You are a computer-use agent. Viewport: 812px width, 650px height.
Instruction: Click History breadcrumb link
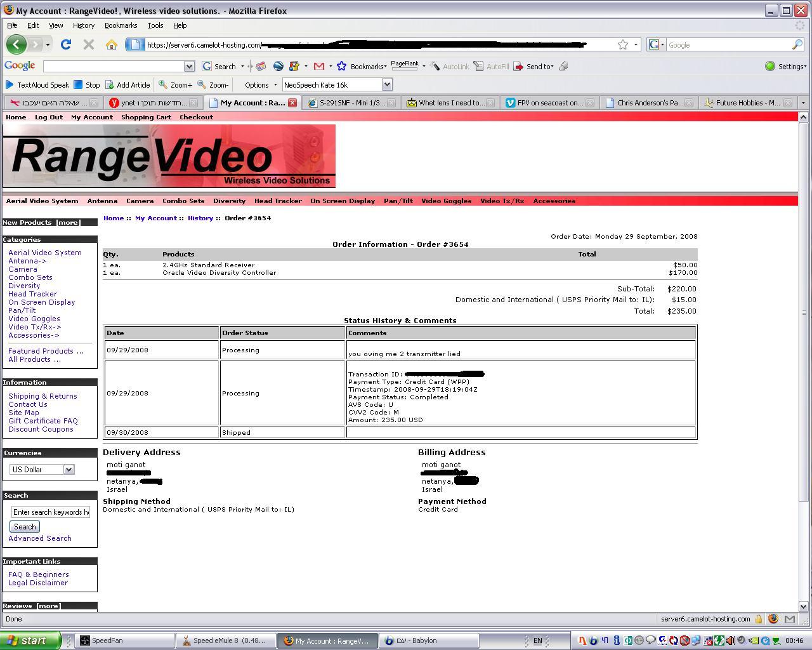200,218
